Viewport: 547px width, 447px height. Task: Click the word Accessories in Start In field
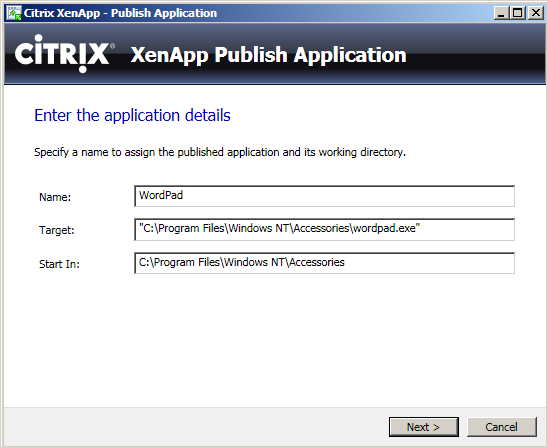click(317, 262)
